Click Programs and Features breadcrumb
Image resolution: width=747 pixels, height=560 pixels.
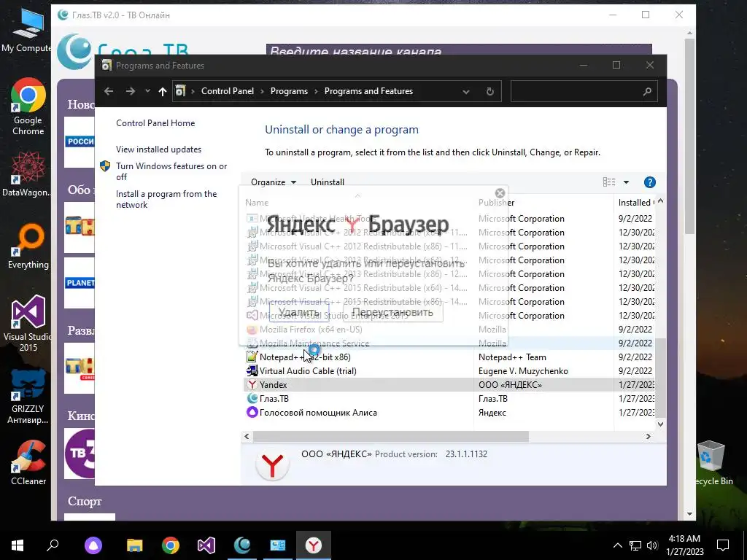click(x=368, y=91)
